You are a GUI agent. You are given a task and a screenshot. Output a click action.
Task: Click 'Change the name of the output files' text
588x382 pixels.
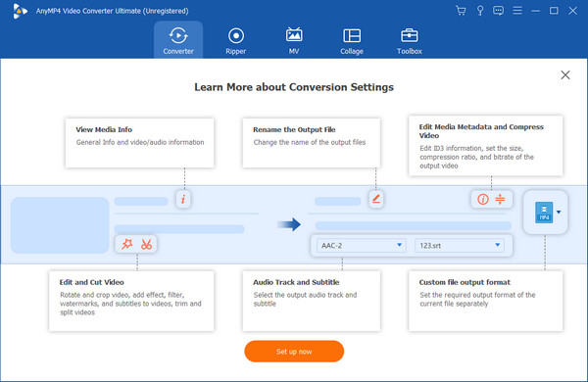coord(310,142)
